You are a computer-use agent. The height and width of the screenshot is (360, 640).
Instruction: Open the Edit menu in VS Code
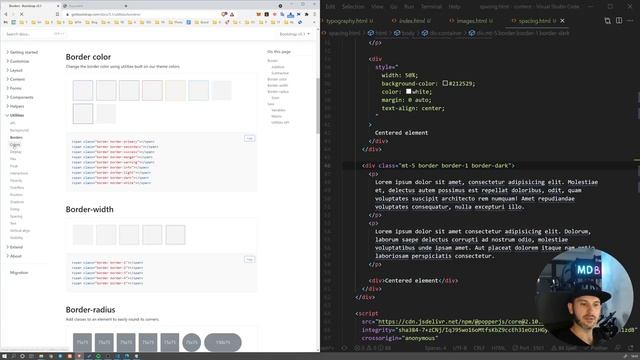point(330,7)
